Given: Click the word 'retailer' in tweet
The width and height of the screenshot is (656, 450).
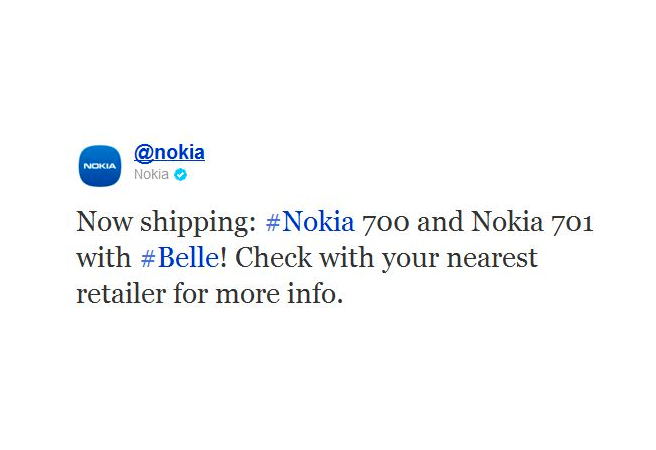Looking at the screenshot, I should pos(121,294).
